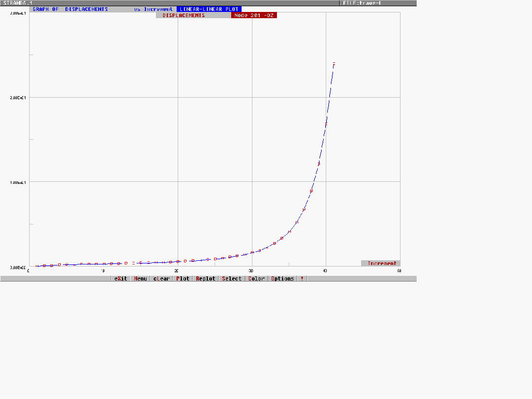Click the vs Increment title text
The width and height of the screenshot is (532, 399).
click(153, 9)
